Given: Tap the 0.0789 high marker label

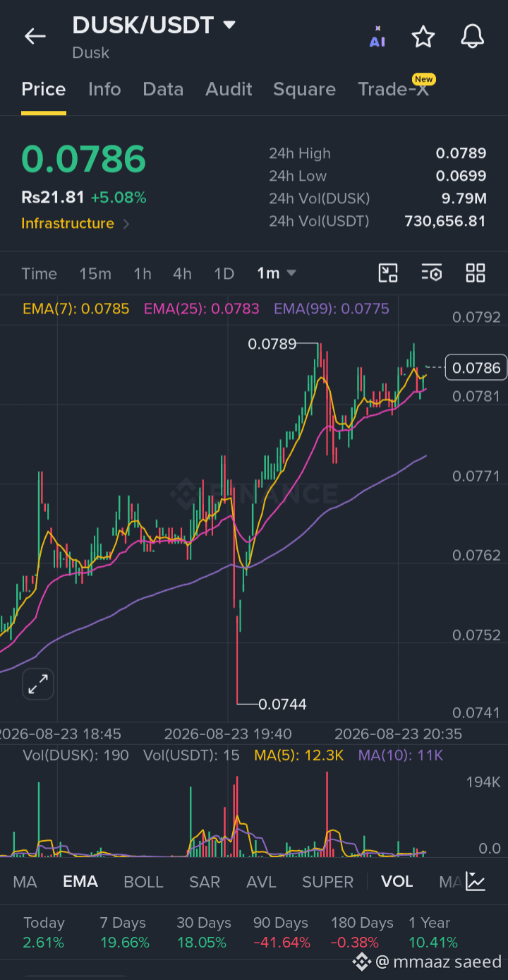Looking at the screenshot, I should [x=272, y=344].
